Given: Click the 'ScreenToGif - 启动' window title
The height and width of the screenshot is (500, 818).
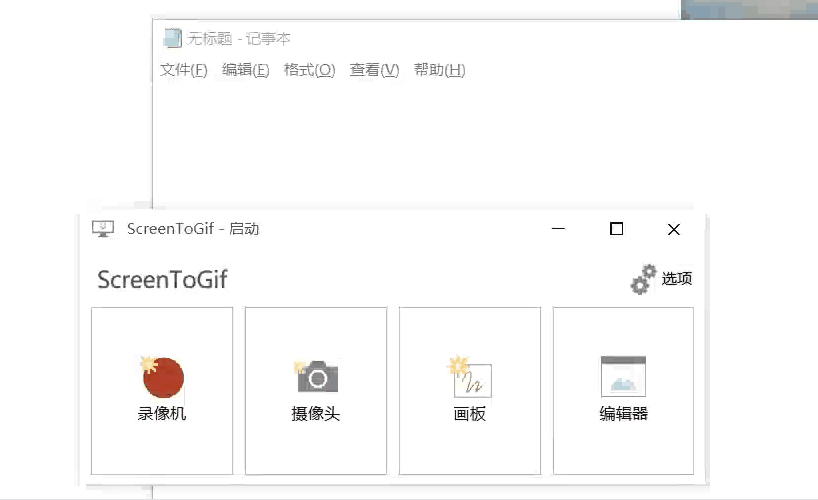Looking at the screenshot, I should pyautogui.click(x=193, y=229).
